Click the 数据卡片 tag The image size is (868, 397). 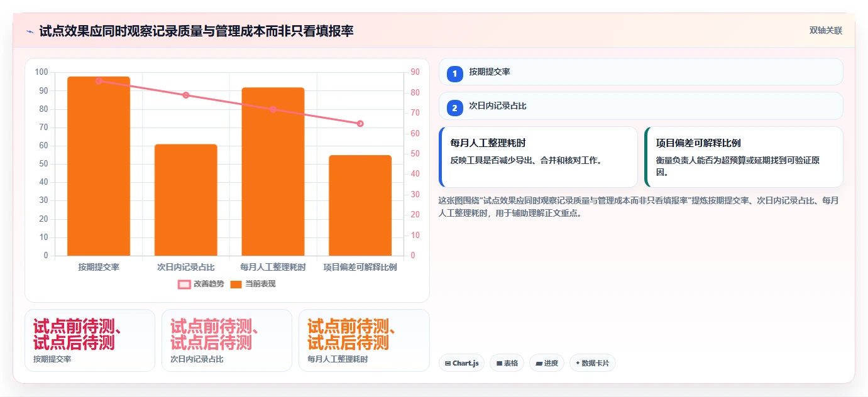pyautogui.click(x=592, y=363)
